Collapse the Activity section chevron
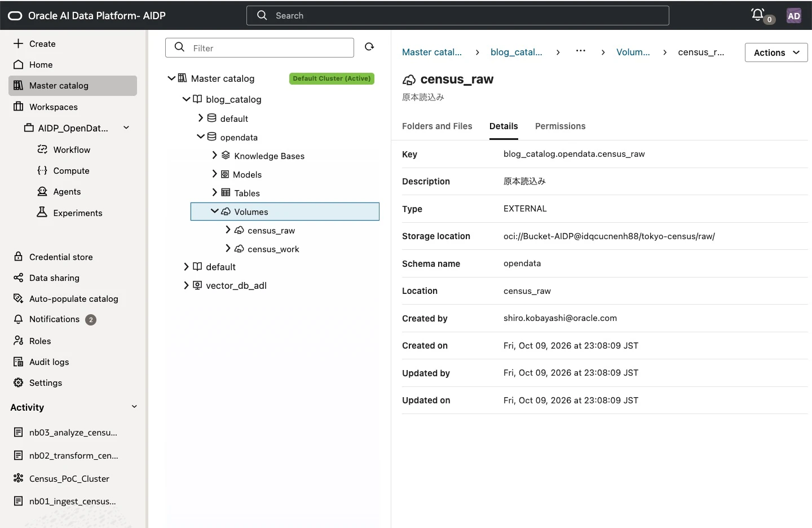Viewport: 812px width, 528px height. [134, 407]
